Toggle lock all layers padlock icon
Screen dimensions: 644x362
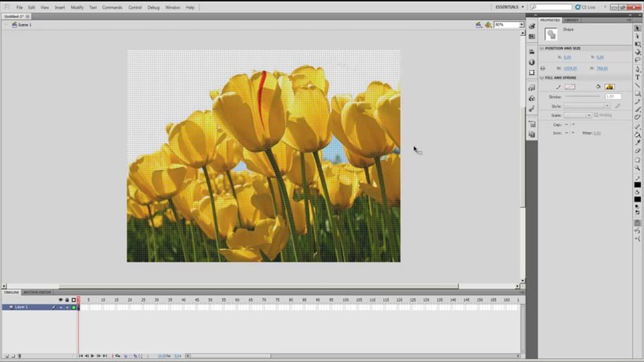pos(67,300)
